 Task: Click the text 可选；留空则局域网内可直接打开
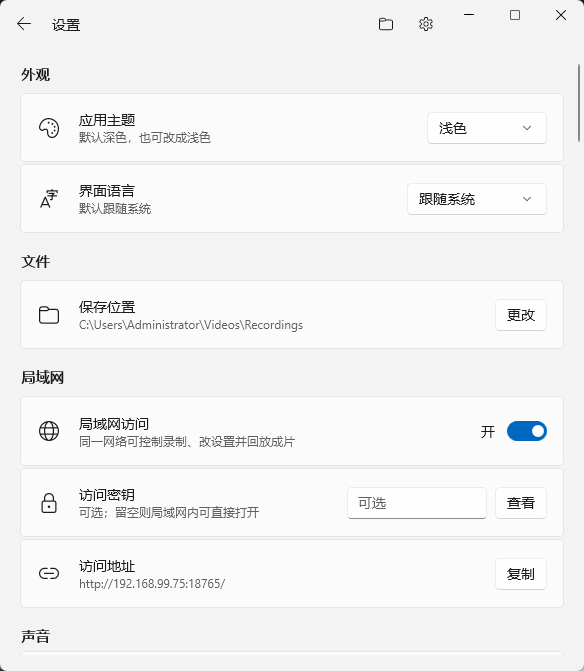[x=169, y=512]
